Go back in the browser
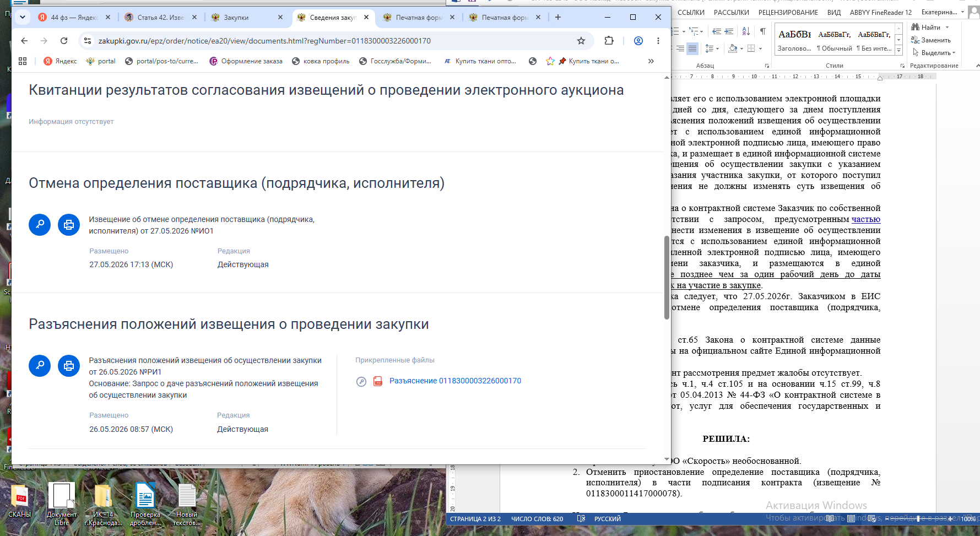Viewport: 980px width, 536px height. click(x=24, y=41)
